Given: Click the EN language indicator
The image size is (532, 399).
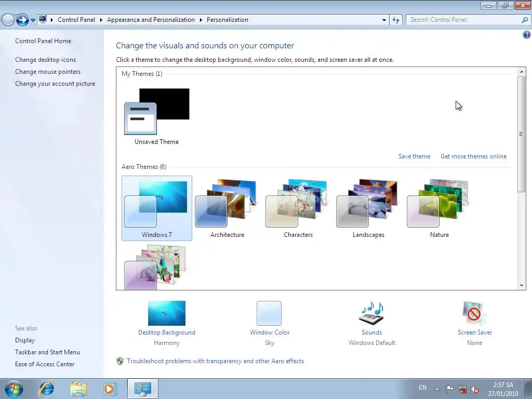Looking at the screenshot, I should (x=422, y=388).
